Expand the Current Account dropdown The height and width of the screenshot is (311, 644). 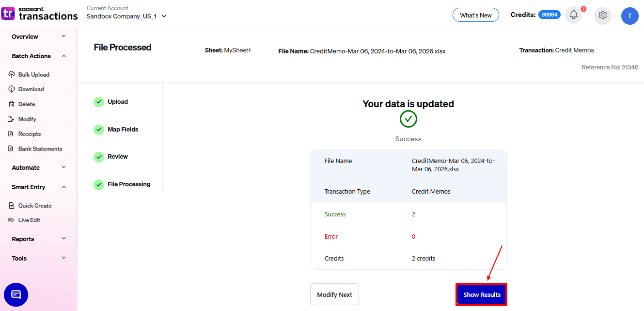(164, 16)
